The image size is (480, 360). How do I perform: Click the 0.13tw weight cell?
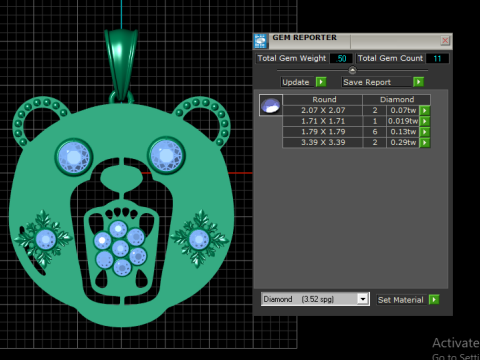coord(403,132)
